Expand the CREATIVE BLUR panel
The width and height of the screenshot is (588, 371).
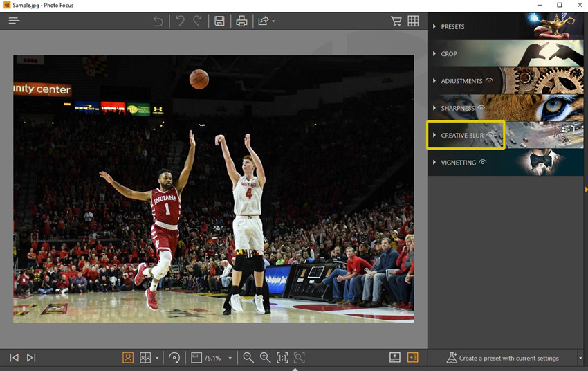[506, 135]
